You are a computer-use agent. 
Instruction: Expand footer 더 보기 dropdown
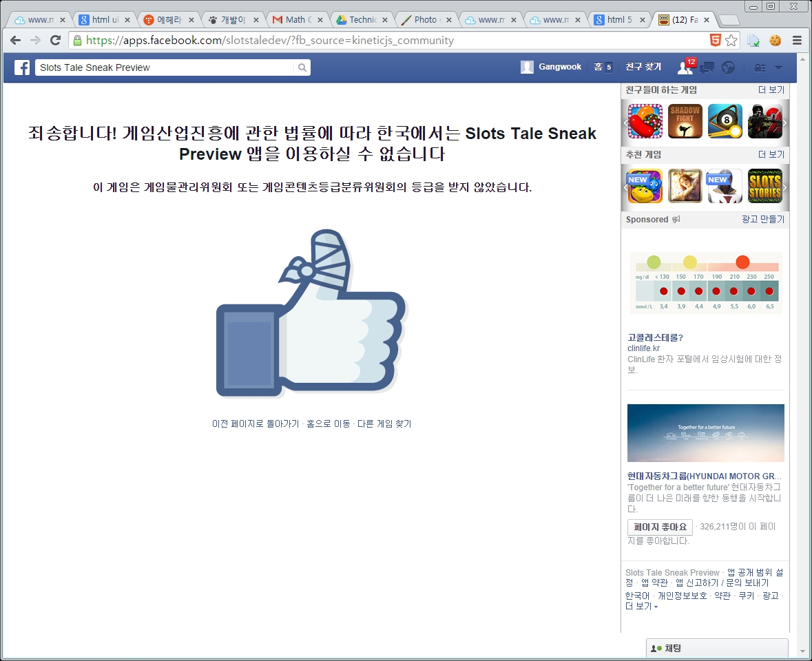click(x=642, y=606)
